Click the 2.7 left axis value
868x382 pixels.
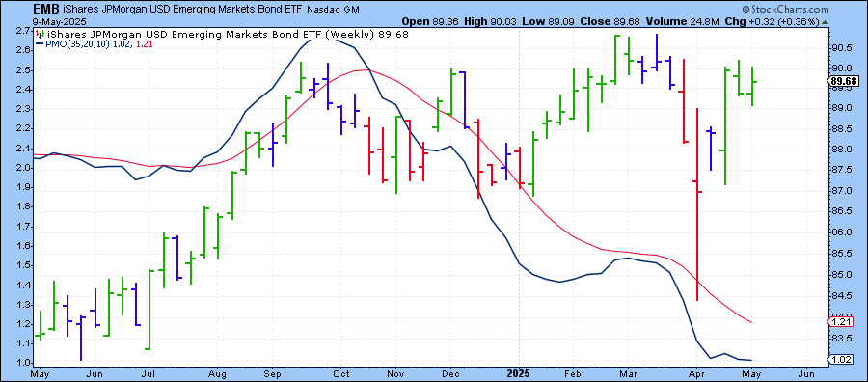coord(23,31)
